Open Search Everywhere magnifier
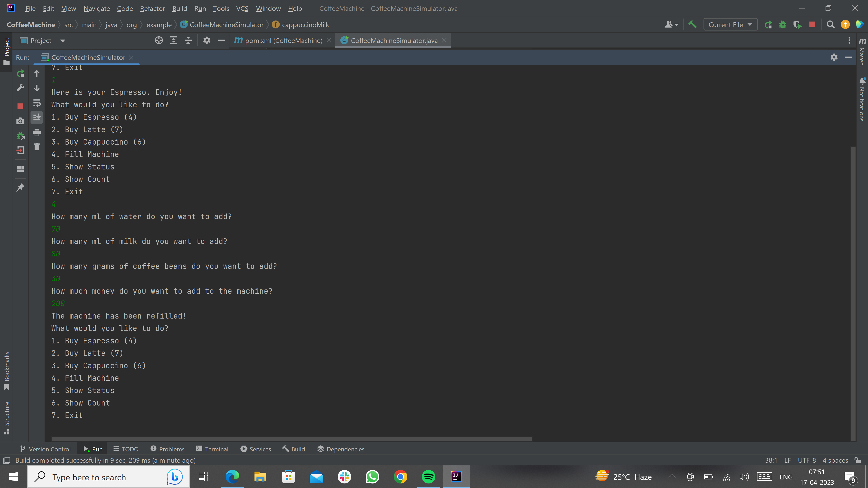The height and width of the screenshot is (488, 868). pyautogui.click(x=831, y=24)
